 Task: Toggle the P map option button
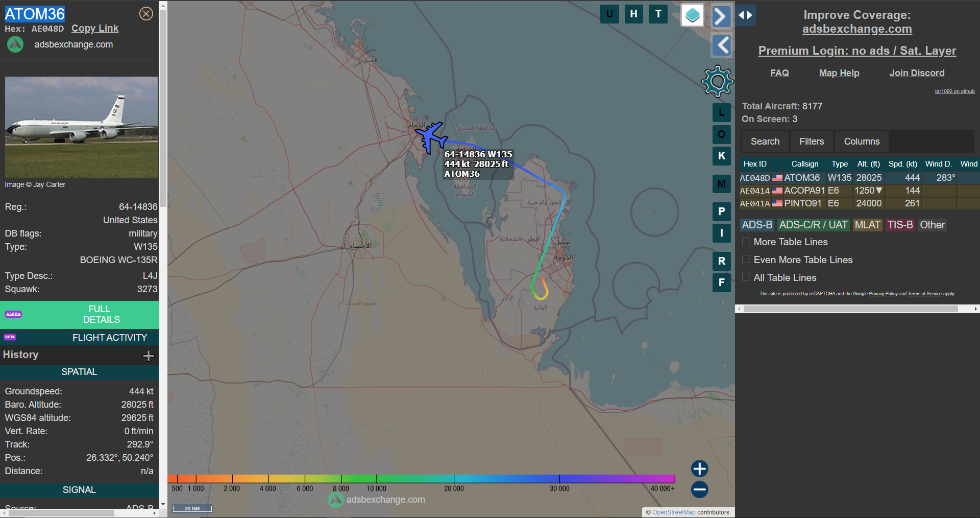click(x=721, y=211)
